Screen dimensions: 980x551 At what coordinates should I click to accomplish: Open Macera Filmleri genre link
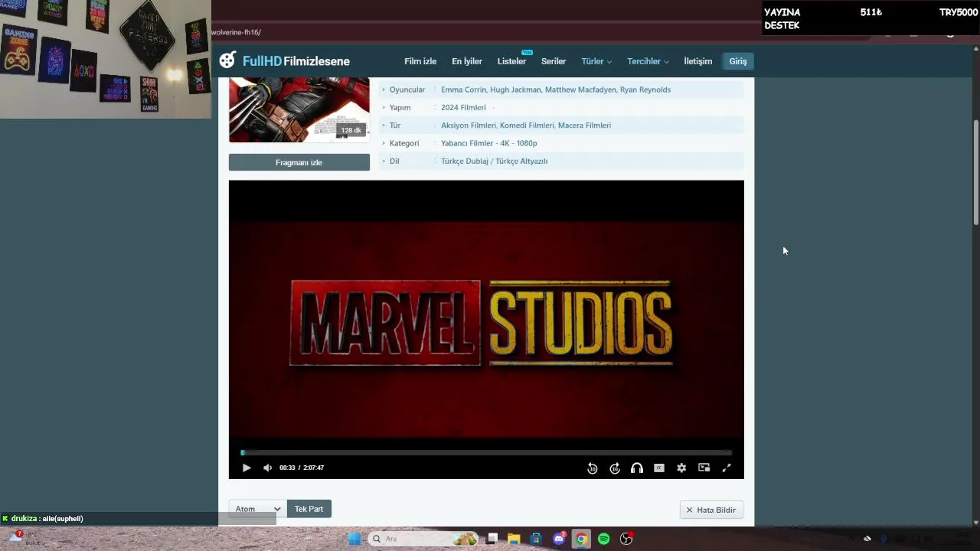(584, 126)
